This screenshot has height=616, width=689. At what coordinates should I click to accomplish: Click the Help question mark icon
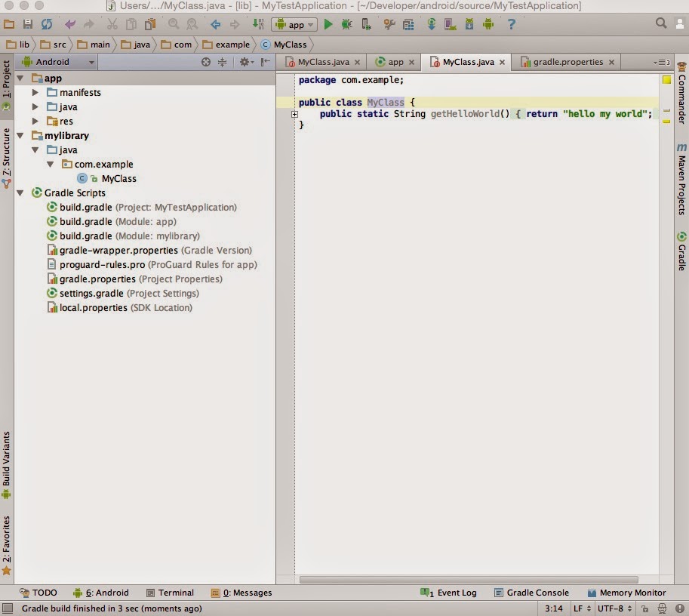click(511, 24)
